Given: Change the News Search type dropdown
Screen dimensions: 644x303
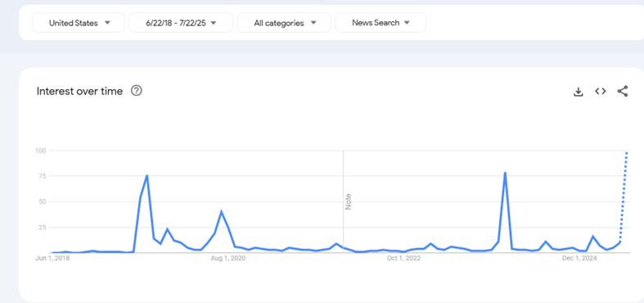Looking at the screenshot, I should [381, 23].
